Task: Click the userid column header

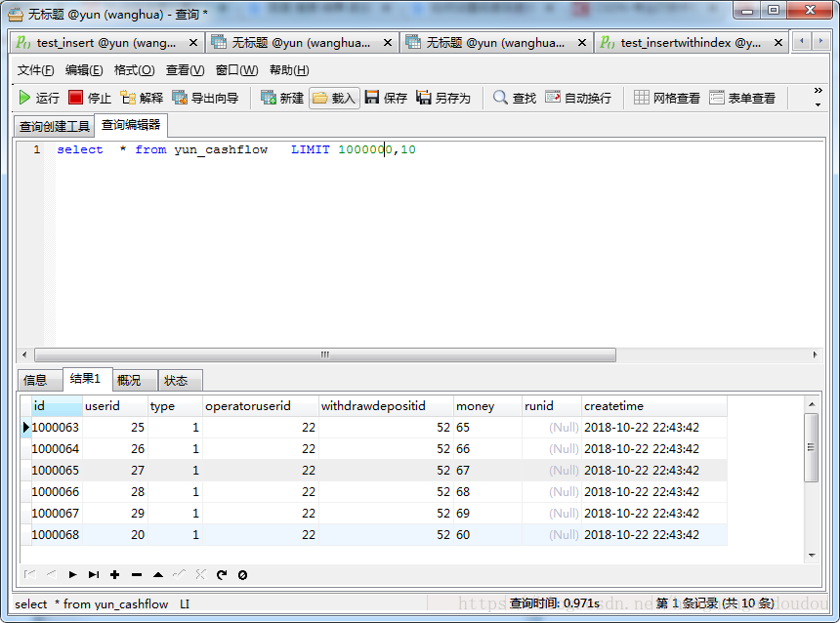Action: click(115, 406)
